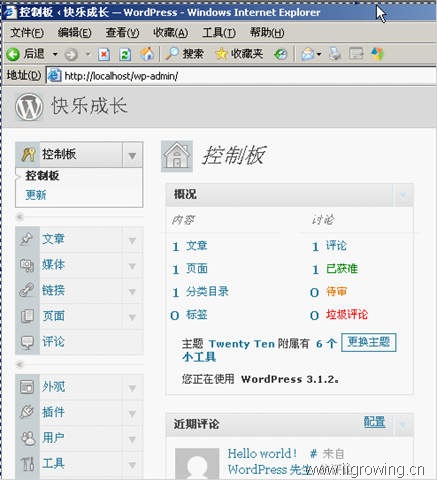Expand the 用户 menu arrow
This screenshot has height=480, width=437.
132,439
